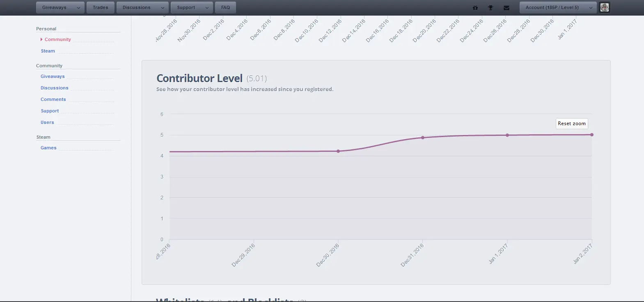644x302 pixels.
Task: Click the trophy won-gifts icon
Action: (x=490, y=8)
